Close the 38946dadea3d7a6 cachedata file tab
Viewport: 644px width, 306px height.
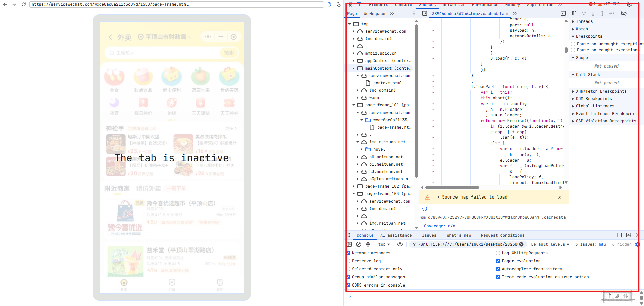pos(507,14)
